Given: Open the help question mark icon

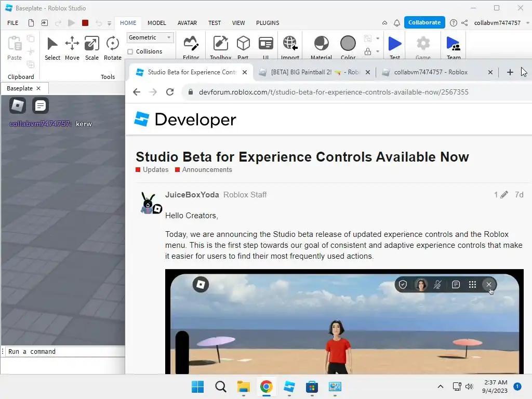Looking at the screenshot, I should pyautogui.click(x=453, y=23).
